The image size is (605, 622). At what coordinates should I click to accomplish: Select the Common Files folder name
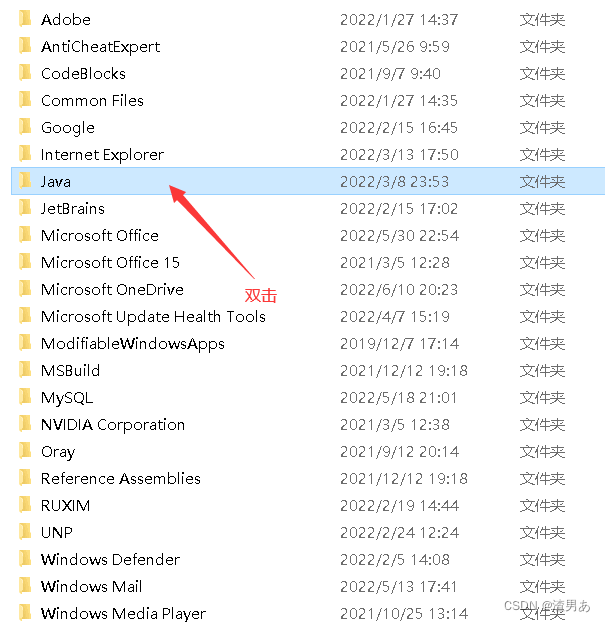(92, 100)
